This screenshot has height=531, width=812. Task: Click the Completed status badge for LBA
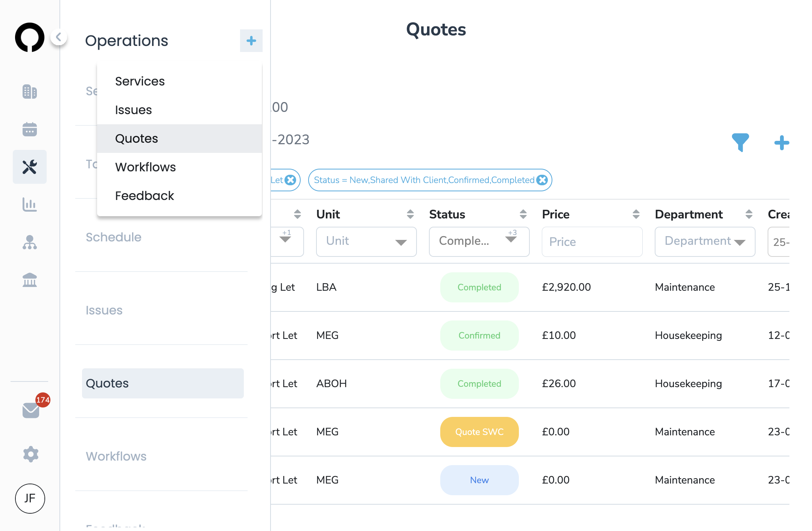[x=479, y=287]
